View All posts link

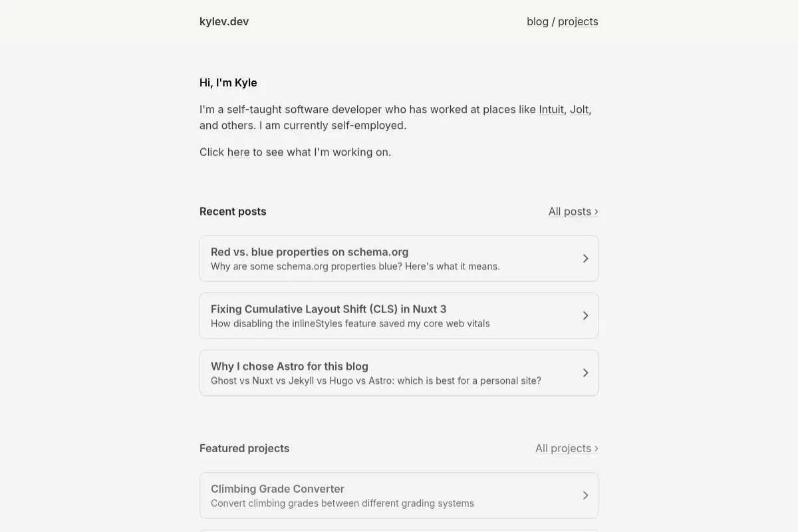tap(573, 211)
